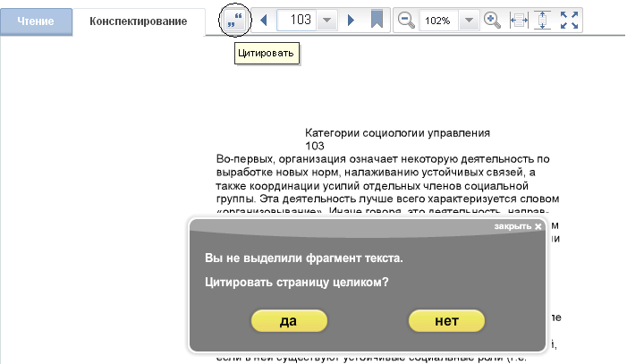The width and height of the screenshot is (627, 364).
Task: Click the zoom field showing 102%
Action: 439,20
